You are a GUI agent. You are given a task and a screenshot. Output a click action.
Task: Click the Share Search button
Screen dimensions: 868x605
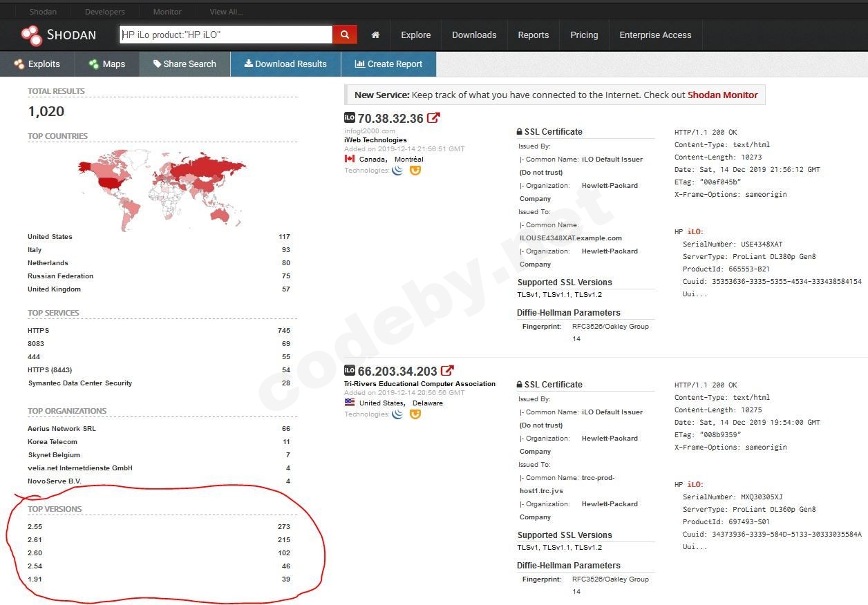tap(185, 64)
